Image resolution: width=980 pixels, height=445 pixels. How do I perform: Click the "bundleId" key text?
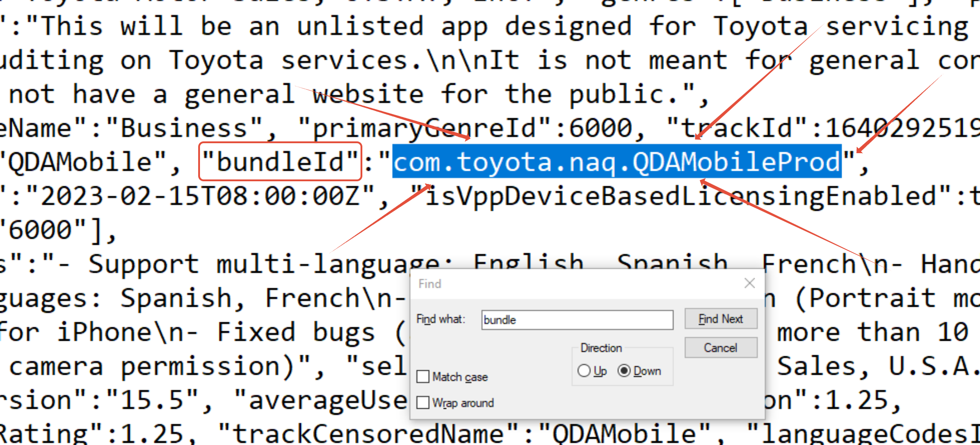(280, 162)
